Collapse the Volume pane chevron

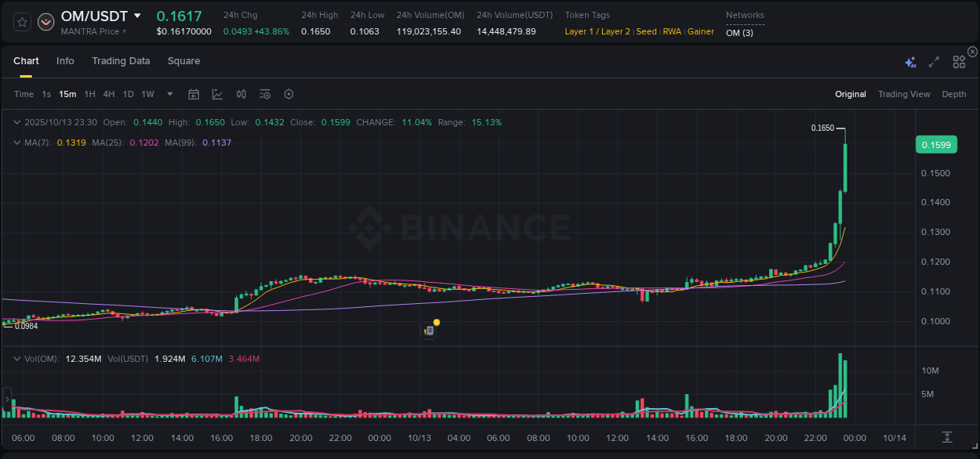(x=16, y=358)
